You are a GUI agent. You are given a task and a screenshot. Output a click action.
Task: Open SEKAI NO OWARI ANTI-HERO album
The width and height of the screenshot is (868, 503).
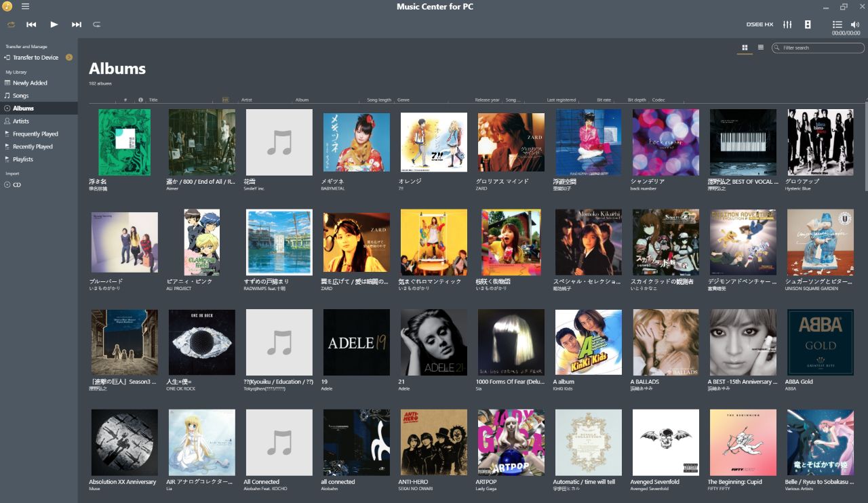point(434,442)
